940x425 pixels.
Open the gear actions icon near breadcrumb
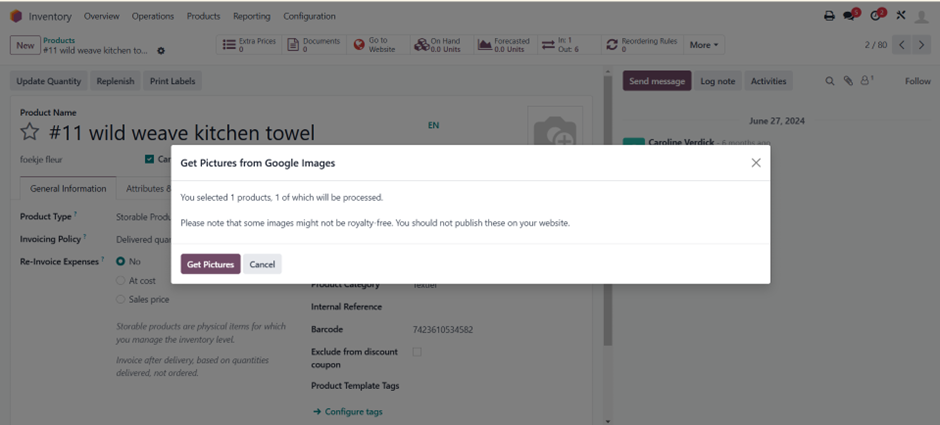point(161,51)
